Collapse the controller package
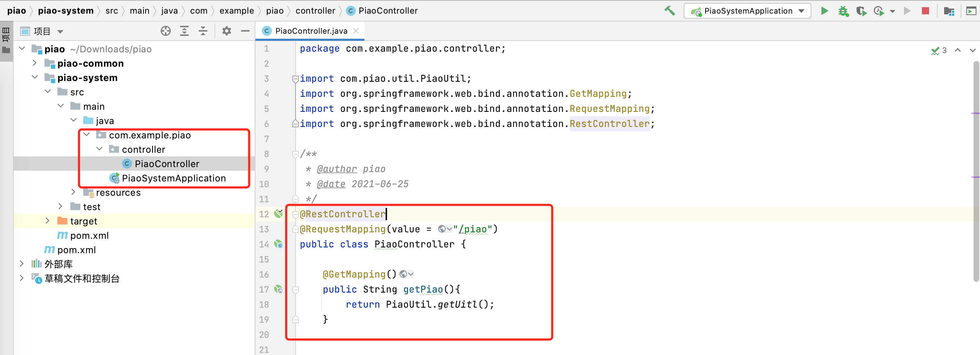 point(99,149)
